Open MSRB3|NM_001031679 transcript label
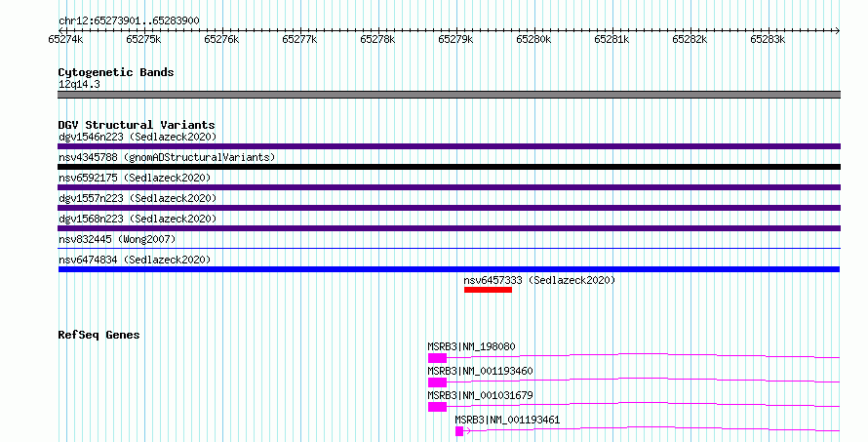 click(x=480, y=395)
